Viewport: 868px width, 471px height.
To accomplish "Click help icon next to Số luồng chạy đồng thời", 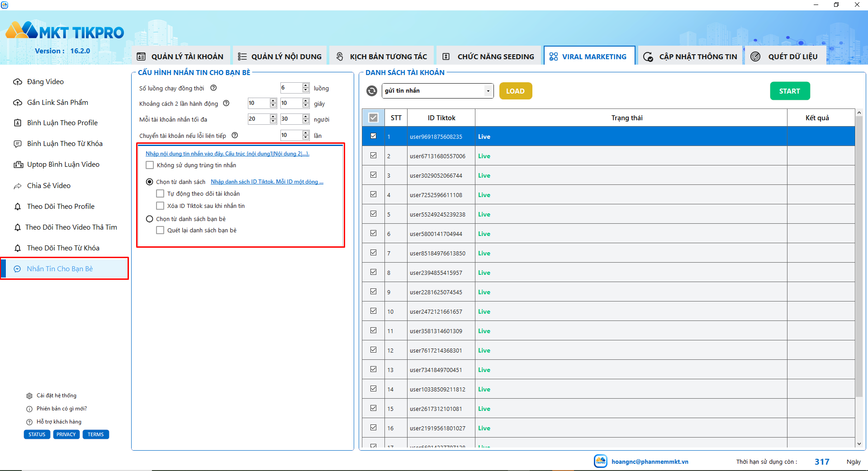I will pyautogui.click(x=213, y=88).
